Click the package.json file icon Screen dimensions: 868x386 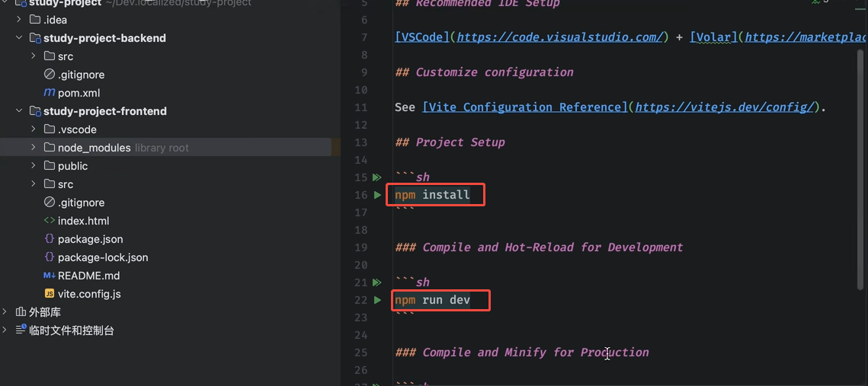pyautogui.click(x=50, y=239)
